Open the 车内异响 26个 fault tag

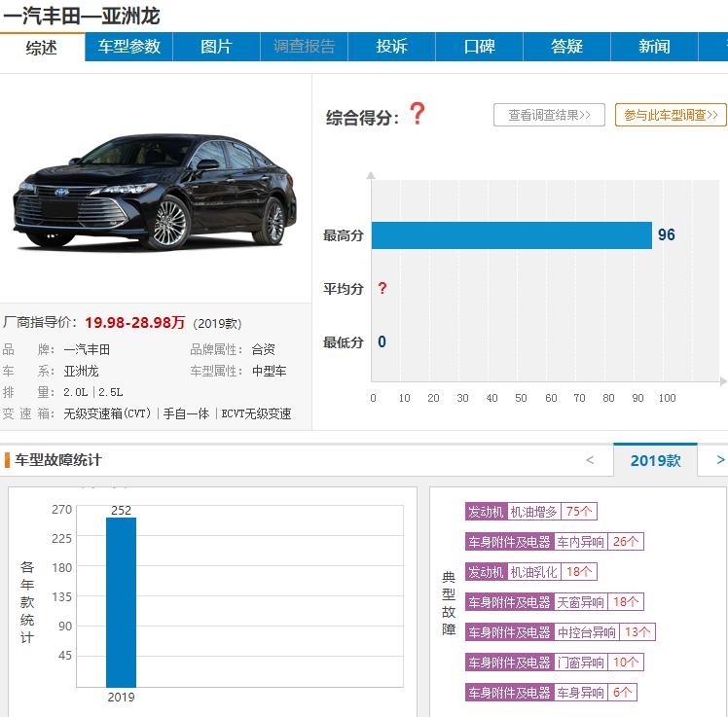point(555,542)
